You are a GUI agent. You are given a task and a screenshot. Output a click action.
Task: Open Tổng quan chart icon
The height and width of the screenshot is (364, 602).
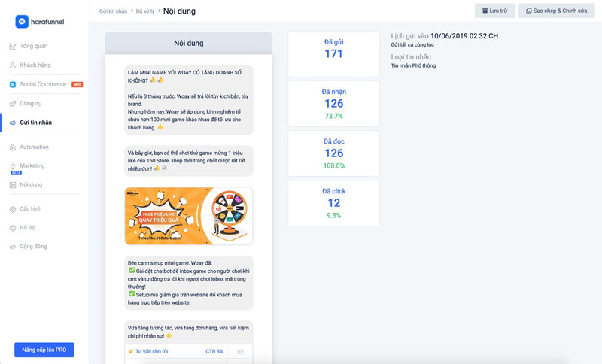tap(13, 46)
